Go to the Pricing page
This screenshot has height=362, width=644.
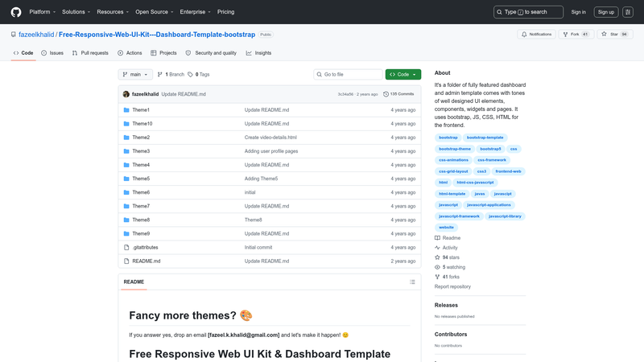[226, 12]
